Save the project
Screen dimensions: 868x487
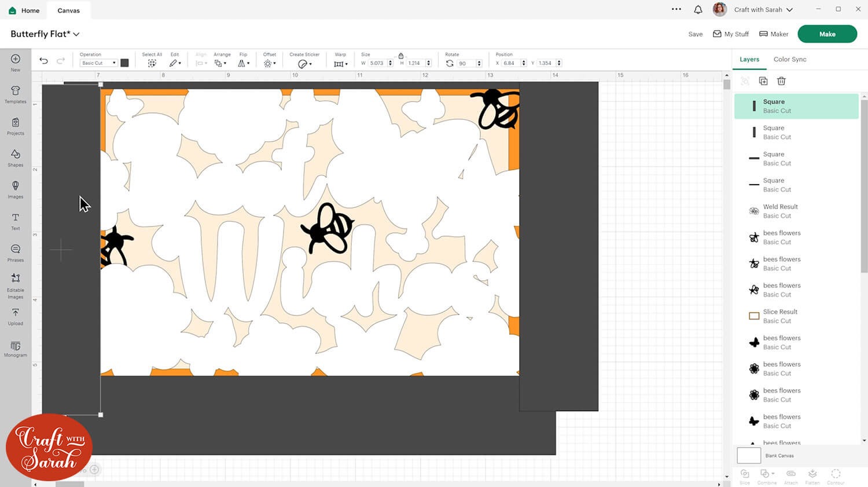click(x=695, y=34)
